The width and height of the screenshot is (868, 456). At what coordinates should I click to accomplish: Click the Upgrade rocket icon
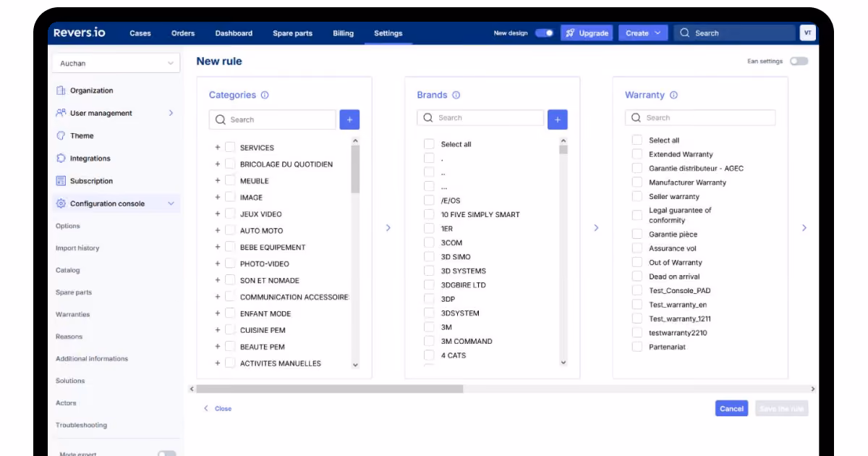coord(570,33)
